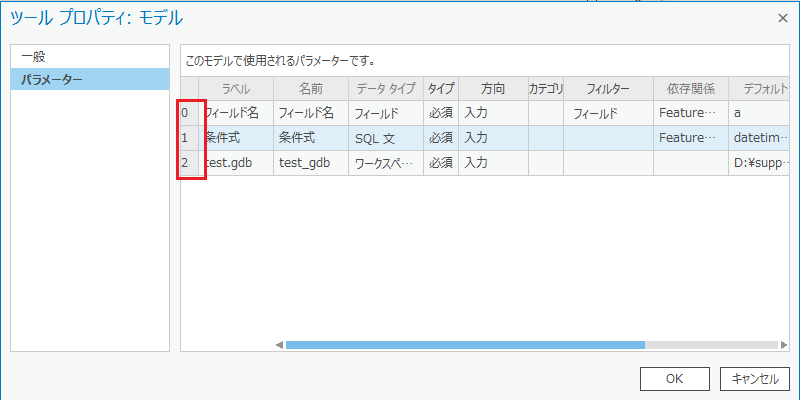Click the ラベル column header
This screenshot has height=400, width=800.
tap(236, 89)
